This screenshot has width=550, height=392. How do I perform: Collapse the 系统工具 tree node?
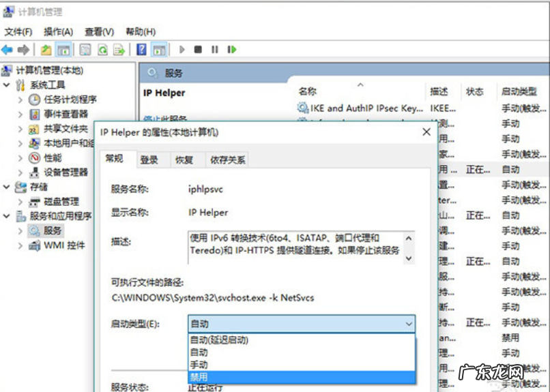coord(6,85)
